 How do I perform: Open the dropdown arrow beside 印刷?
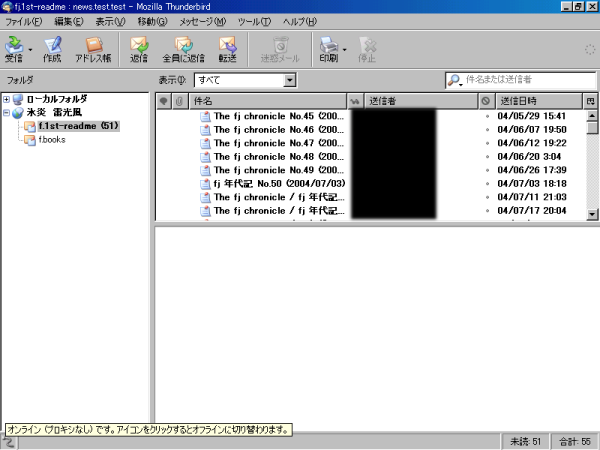[344, 50]
